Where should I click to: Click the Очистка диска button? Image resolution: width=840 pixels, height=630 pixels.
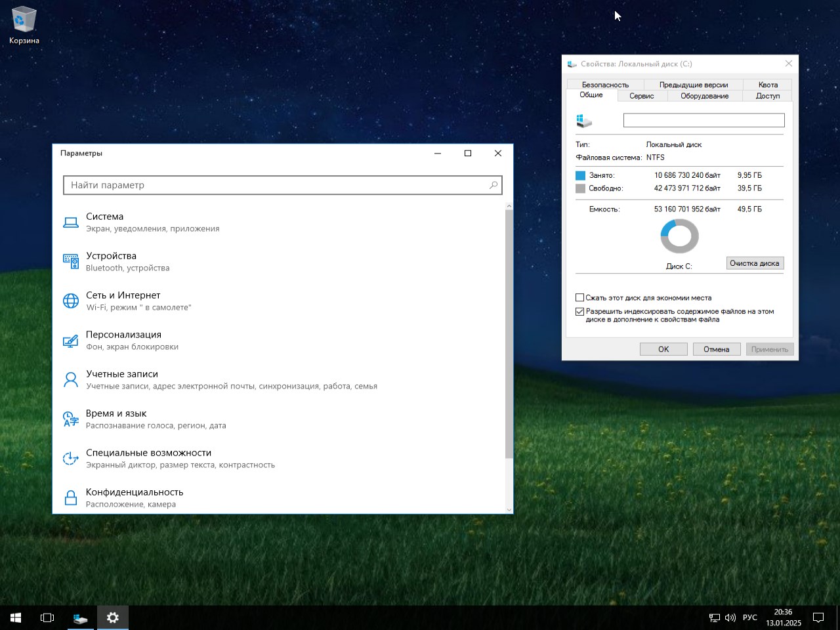[x=754, y=263]
